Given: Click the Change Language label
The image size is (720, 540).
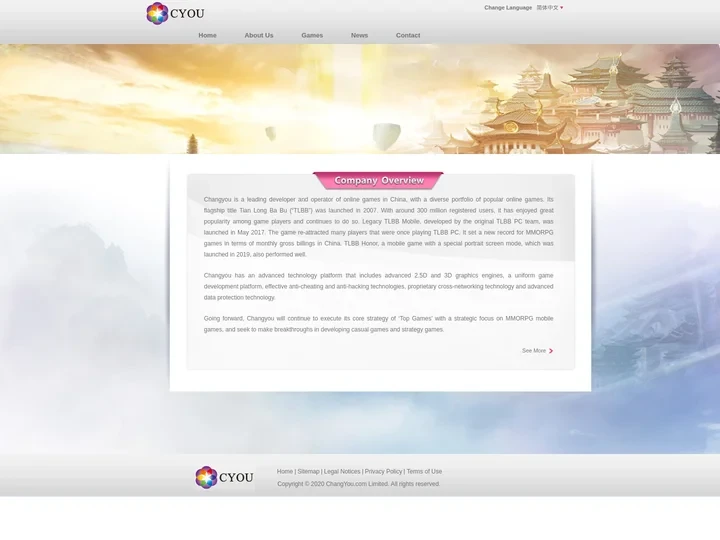Looking at the screenshot, I should [508, 8].
